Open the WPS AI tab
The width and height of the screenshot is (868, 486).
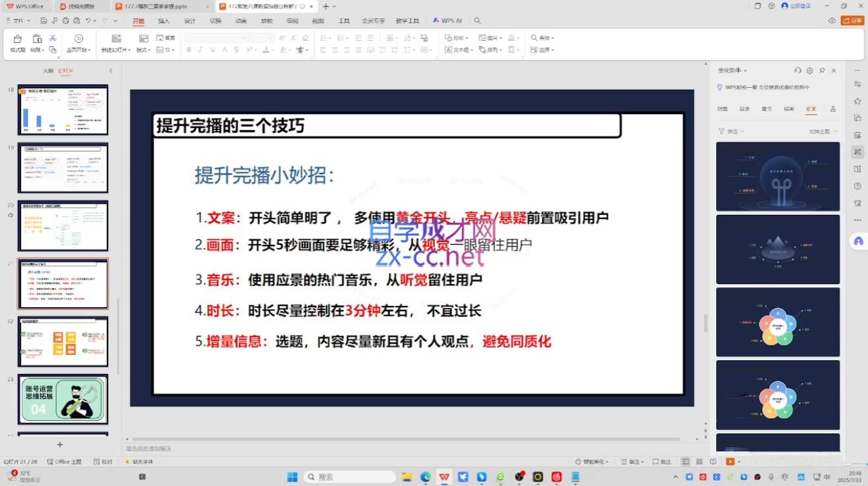coord(448,21)
